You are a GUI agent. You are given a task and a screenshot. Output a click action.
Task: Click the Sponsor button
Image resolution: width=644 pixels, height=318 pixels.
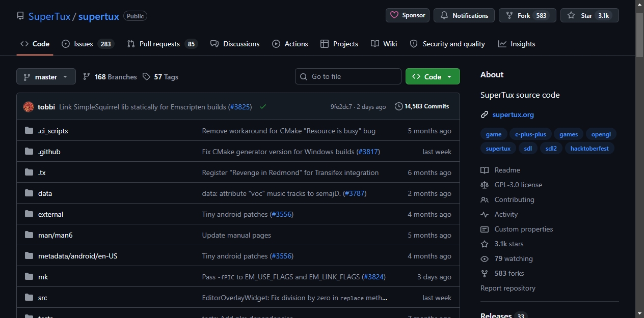[408, 15]
